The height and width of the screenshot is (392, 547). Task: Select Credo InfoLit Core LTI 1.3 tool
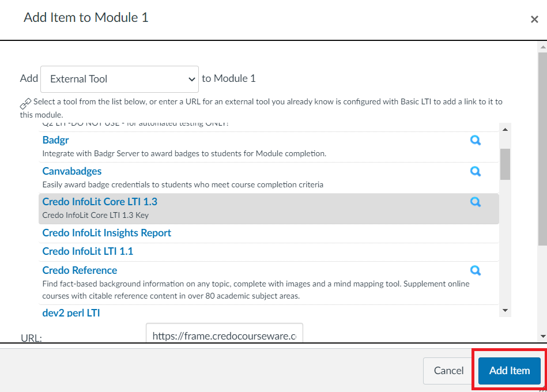pyautogui.click(x=100, y=202)
